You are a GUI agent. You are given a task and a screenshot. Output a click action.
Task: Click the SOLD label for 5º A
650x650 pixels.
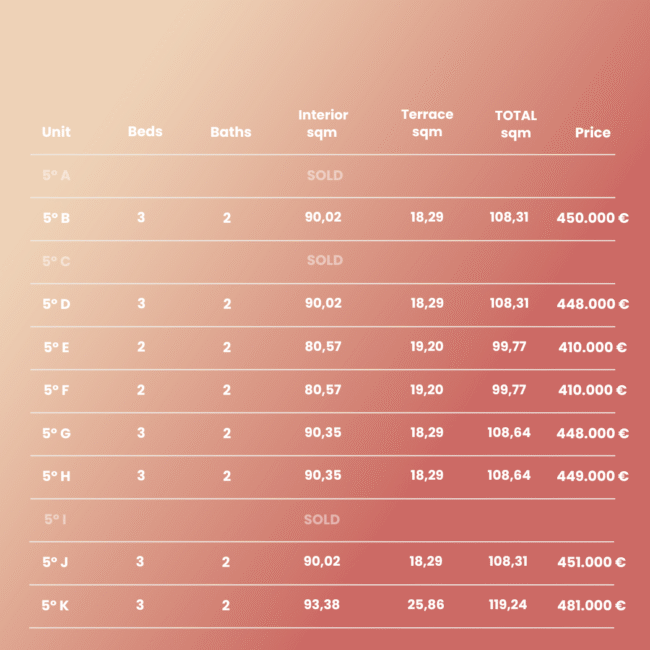tap(325, 175)
